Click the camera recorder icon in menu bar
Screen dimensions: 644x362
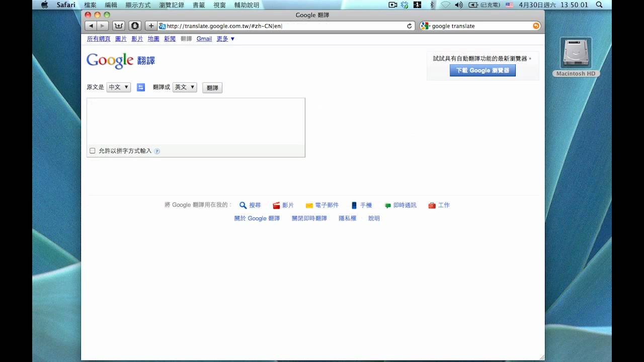tap(393, 5)
